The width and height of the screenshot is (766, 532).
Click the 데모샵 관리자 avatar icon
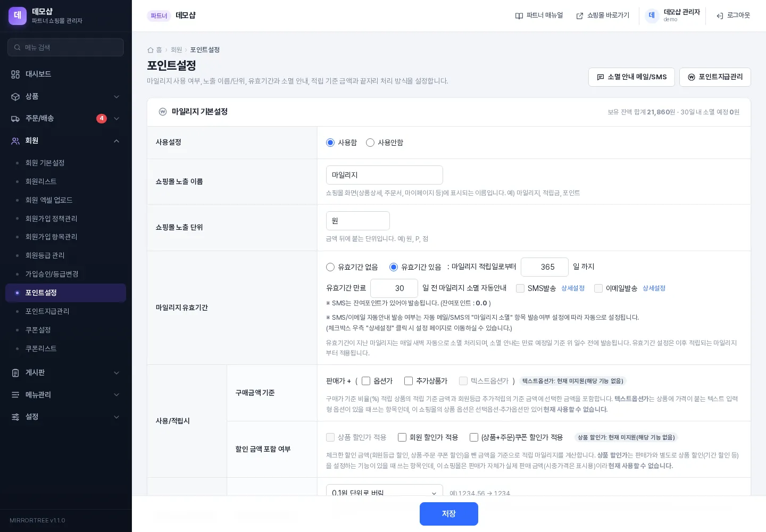[652, 15]
